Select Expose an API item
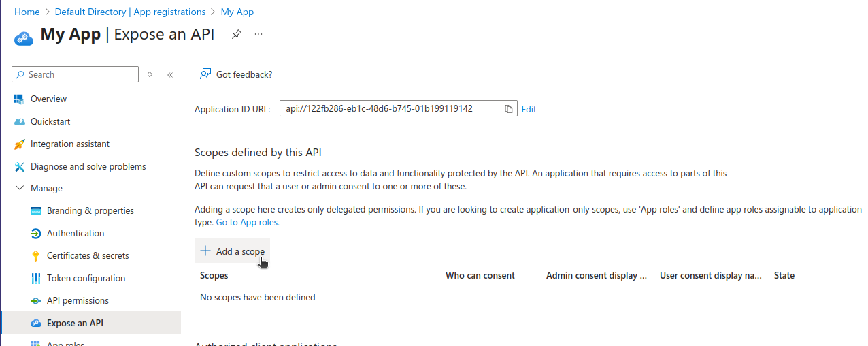The height and width of the screenshot is (346, 868). coord(91,323)
